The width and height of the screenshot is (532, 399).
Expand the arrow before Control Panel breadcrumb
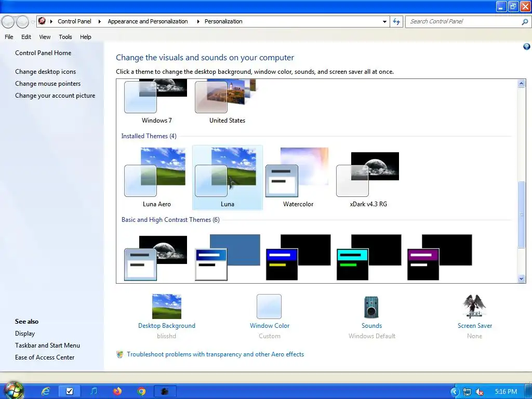tap(51, 21)
